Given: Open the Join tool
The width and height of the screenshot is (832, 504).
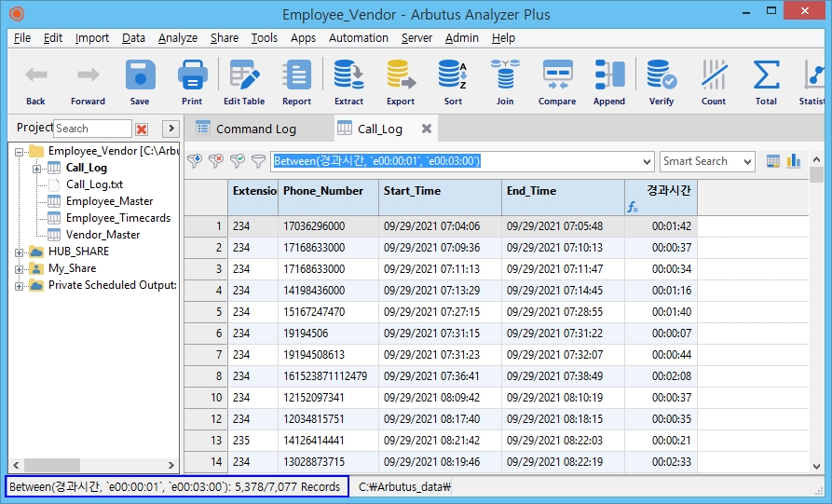Looking at the screenshot, I should tap(505, 83).
